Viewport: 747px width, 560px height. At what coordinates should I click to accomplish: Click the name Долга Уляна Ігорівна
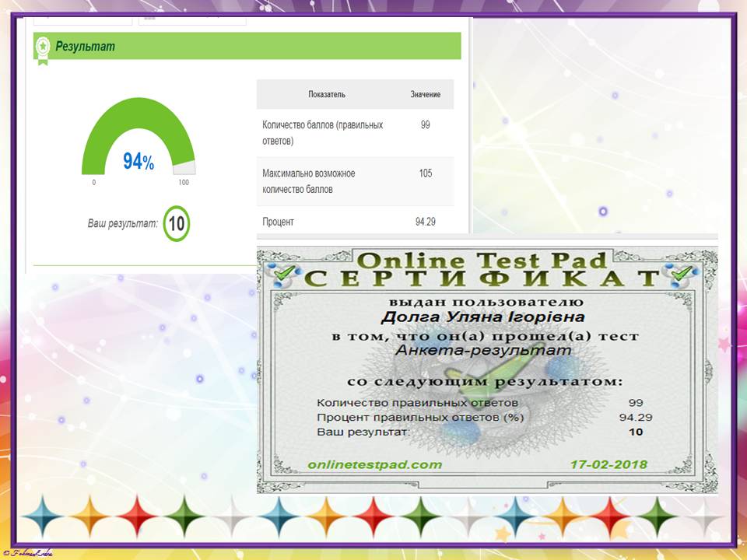(x=482, y=317)
